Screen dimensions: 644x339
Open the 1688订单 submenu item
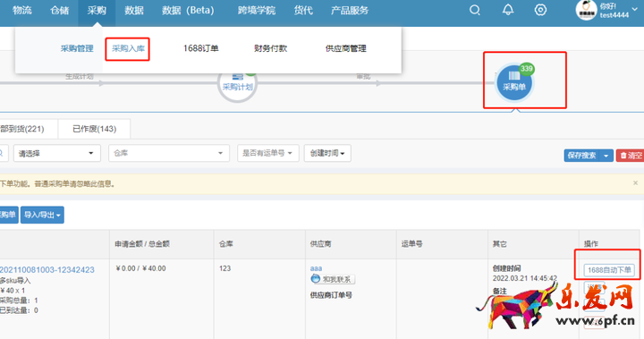tap(200, 48)
